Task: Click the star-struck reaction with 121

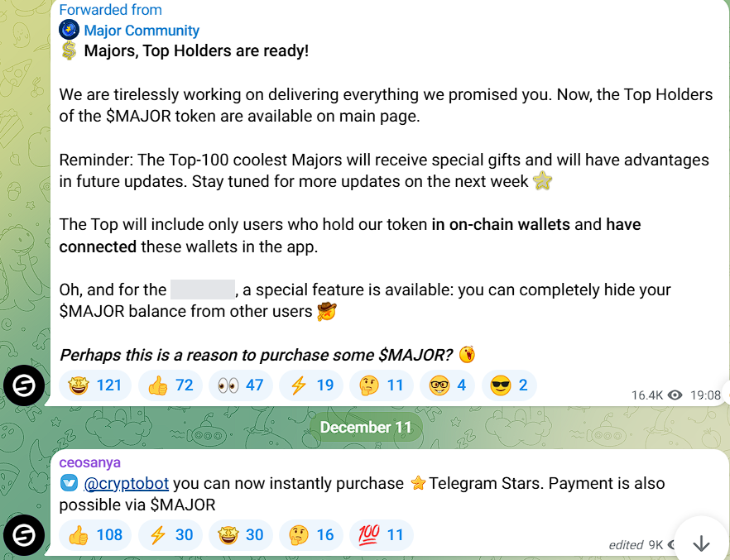Action: 95,385
